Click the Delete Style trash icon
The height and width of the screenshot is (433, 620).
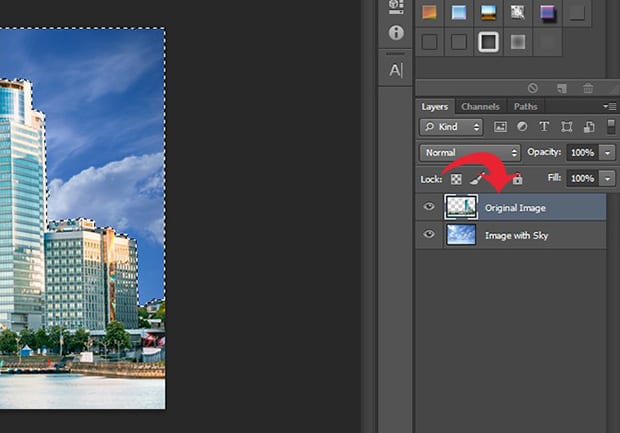point(588,88)
